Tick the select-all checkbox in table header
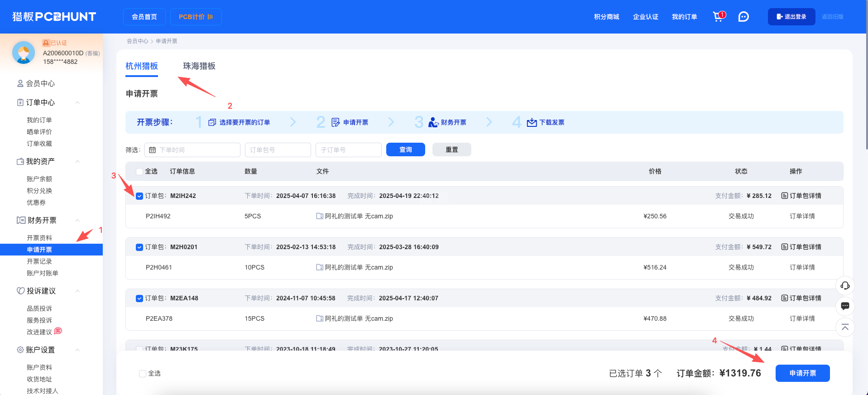Screen dimensions: 868x395 click(x=139, y=172)
